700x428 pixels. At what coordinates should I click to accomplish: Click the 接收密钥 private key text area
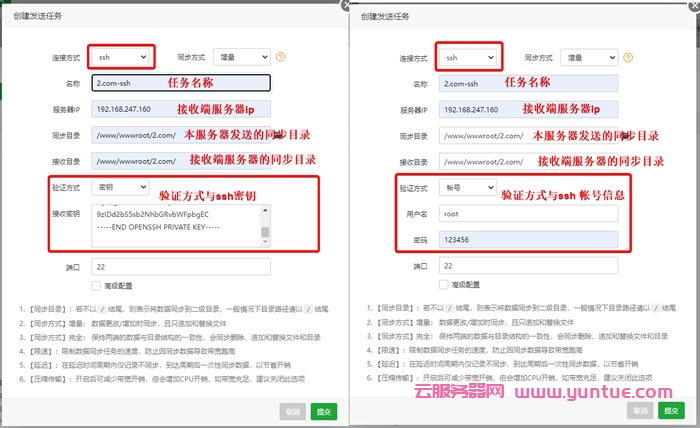coord(175,226)
